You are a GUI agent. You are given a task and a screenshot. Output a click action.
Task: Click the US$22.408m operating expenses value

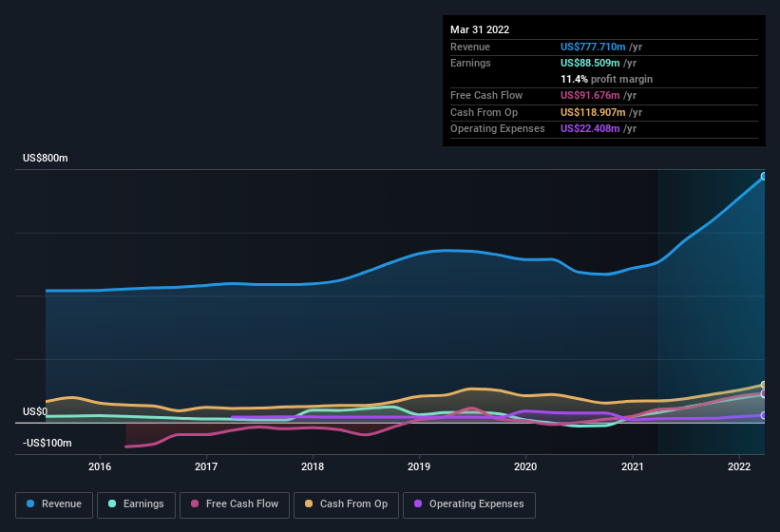pyautogui.click(x=590, y=129)
